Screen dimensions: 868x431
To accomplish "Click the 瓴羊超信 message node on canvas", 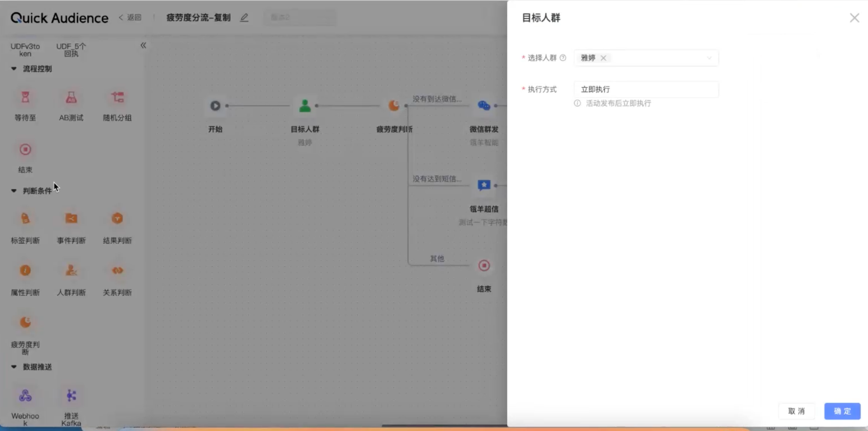I will coord(484,186).
